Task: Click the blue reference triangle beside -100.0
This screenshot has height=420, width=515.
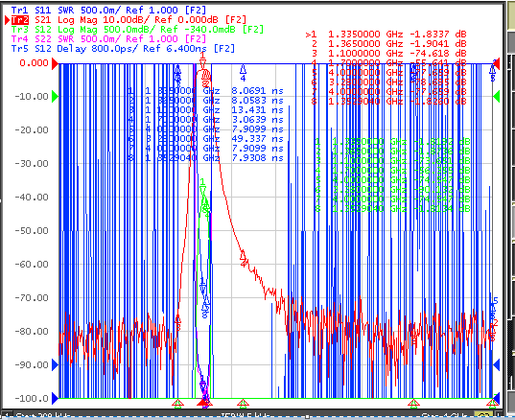Action: click(x=55, y=398)
